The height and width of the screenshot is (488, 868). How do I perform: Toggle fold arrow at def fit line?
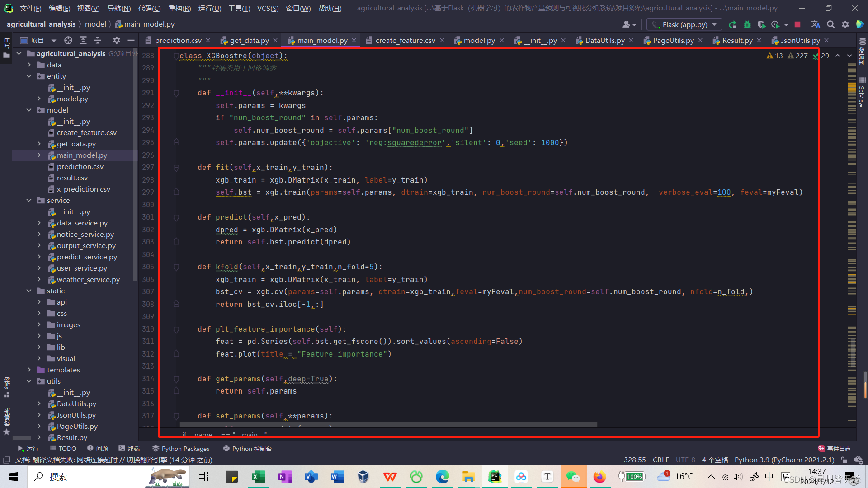coord(176,168)
